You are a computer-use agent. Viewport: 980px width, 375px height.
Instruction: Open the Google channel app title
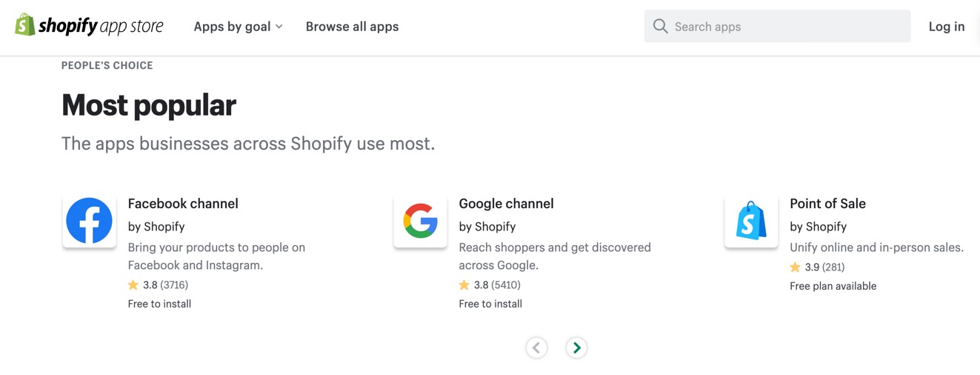pos(506,204)
